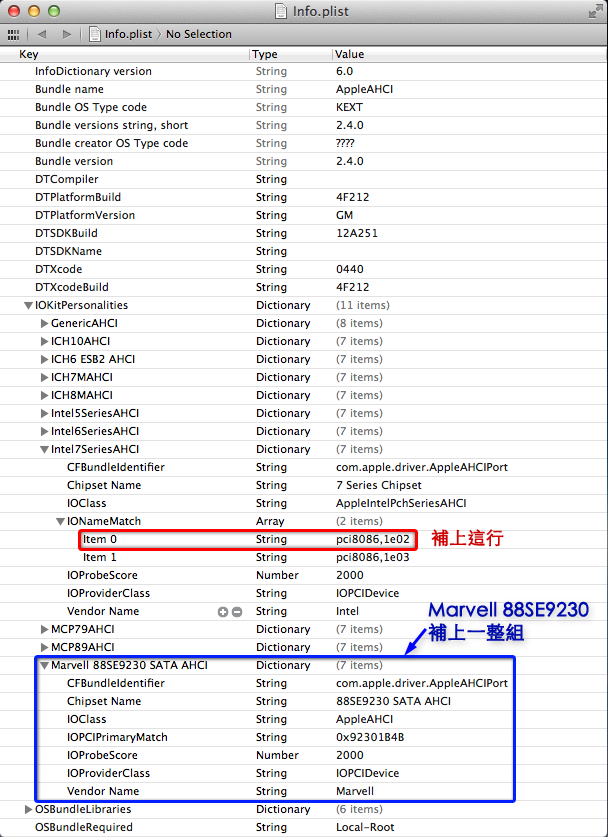Expand the ICH8MAHCI entry
This screenshot has width=608, height=837.
coord(44,396)
